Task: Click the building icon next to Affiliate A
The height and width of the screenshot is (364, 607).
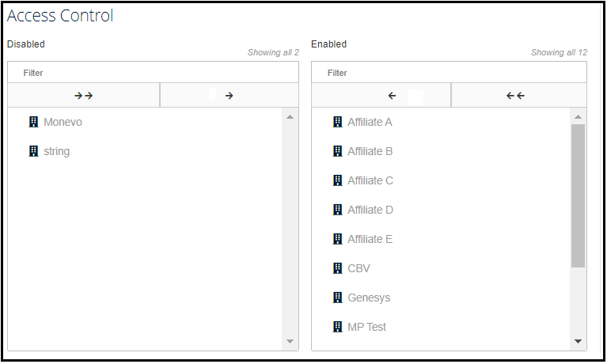Action: point(338,122)
